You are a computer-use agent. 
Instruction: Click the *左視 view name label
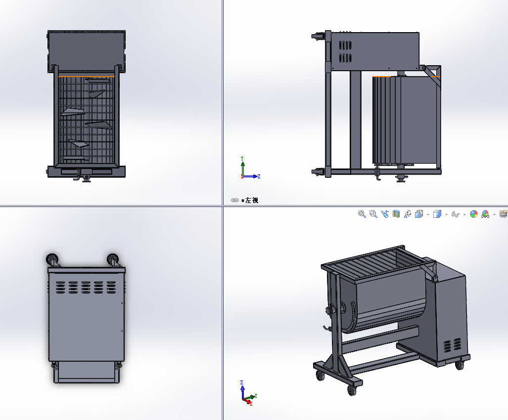(250, 200)
